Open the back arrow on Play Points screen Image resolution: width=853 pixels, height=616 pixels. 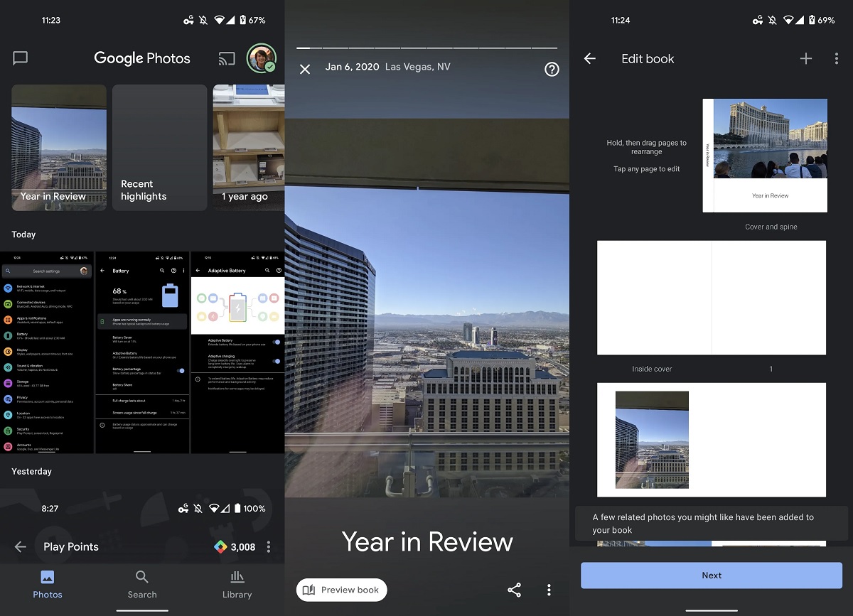coord(20,546)
